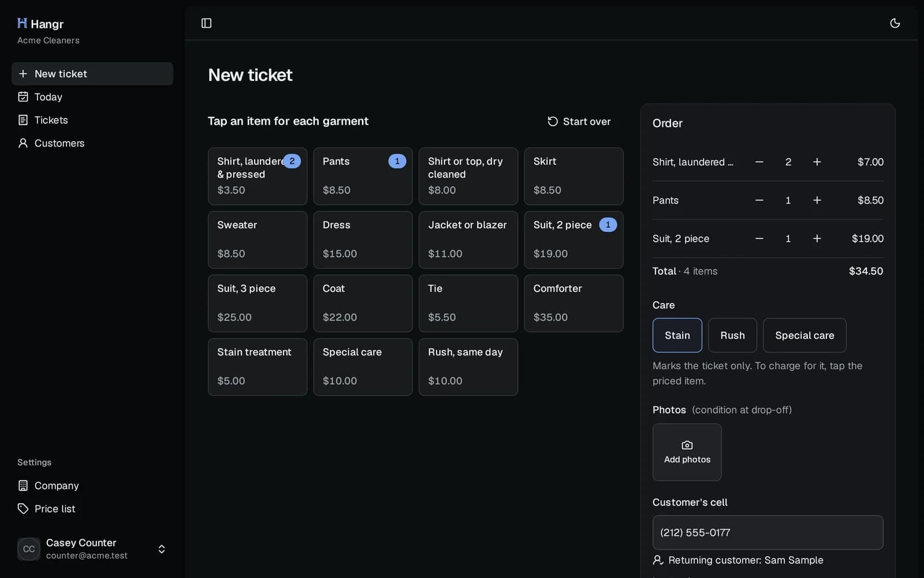Add a Shirt, laundered & pressed item
This screenshot has width=924, height=578.
(x=258, y=176)
